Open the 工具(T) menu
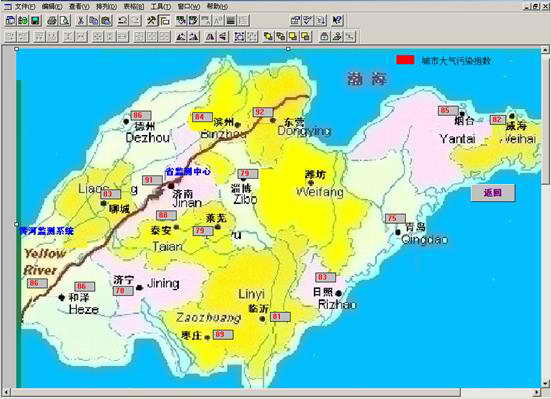The image size is (551, 399). pyautogui.click(x=161, y=6)
